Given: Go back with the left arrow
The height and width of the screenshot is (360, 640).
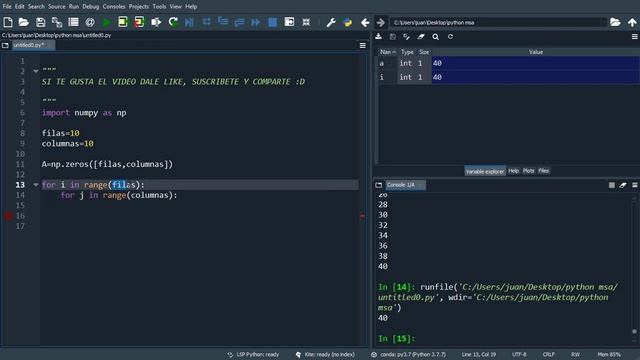Looking at the screenshot, I should pyautogui.click(x=365, y=22).
